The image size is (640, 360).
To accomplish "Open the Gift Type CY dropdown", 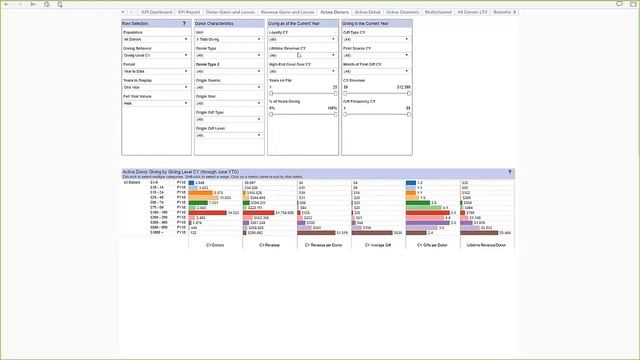I will click(x=376, y=39).
